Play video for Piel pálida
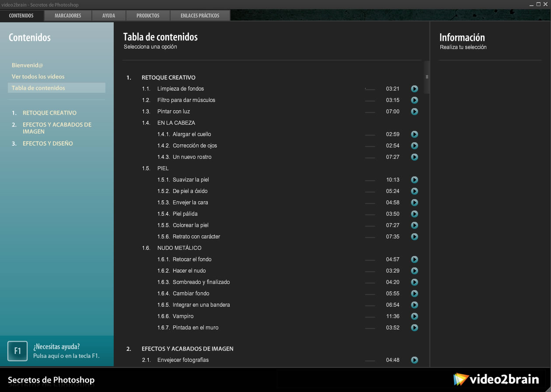 (x=415, y=214)
